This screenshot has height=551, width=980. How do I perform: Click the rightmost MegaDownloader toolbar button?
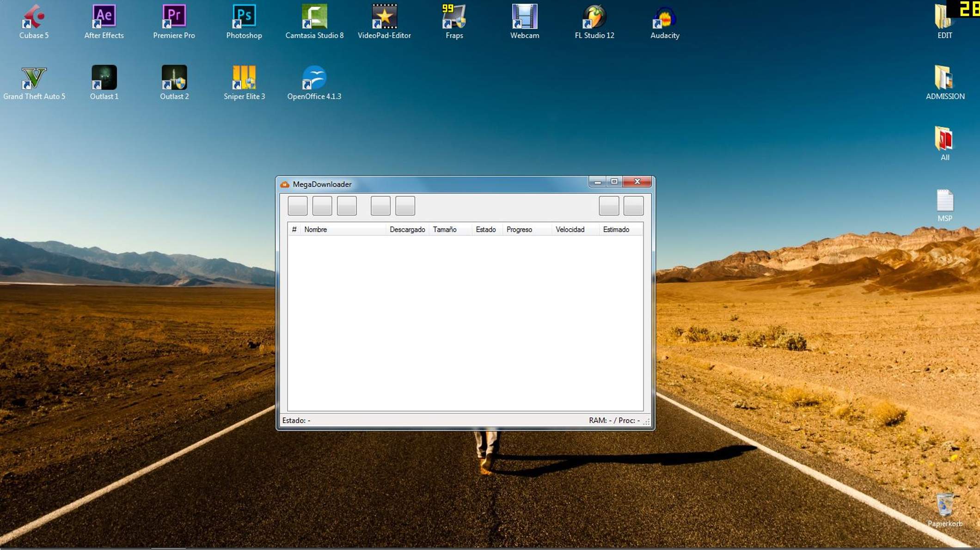tap(633, 206)
